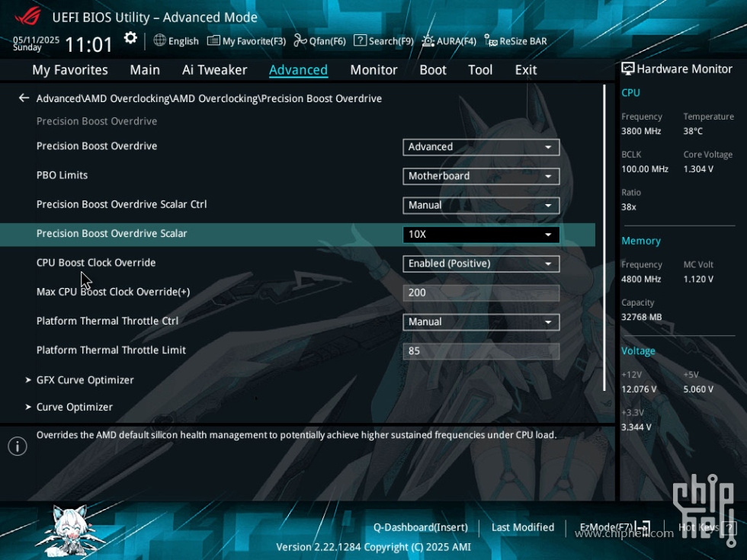The image size is (747, 560).
Task: Click the +3.3V reading 3.344 V
Action: coord(636,427)
